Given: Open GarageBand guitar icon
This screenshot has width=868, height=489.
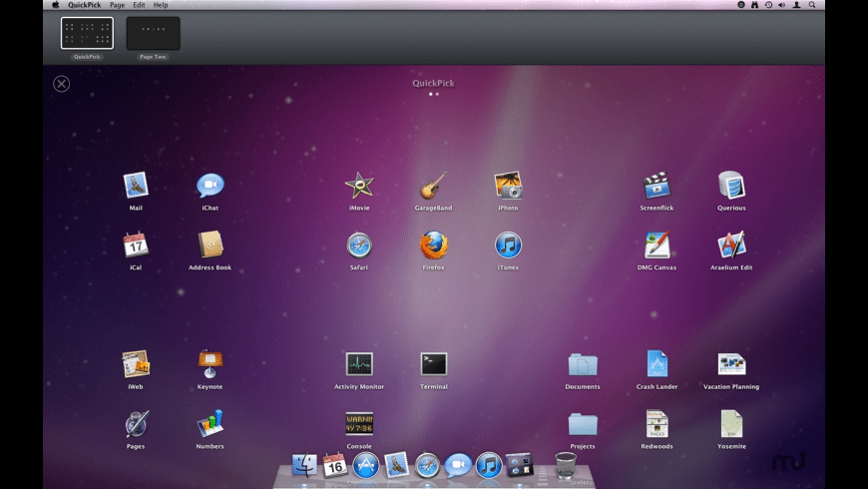Looking at the screenshot, I should 433,185.
